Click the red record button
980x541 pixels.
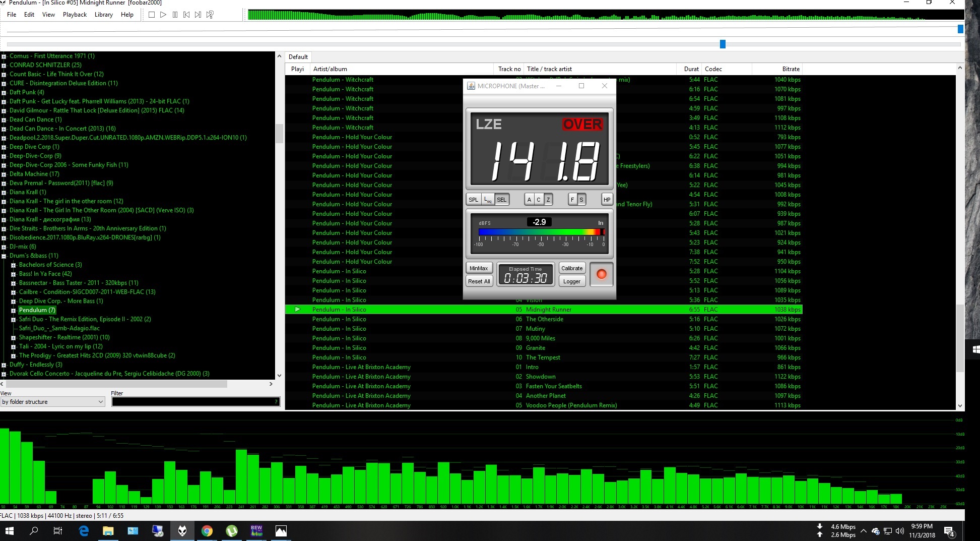point(601,274)
